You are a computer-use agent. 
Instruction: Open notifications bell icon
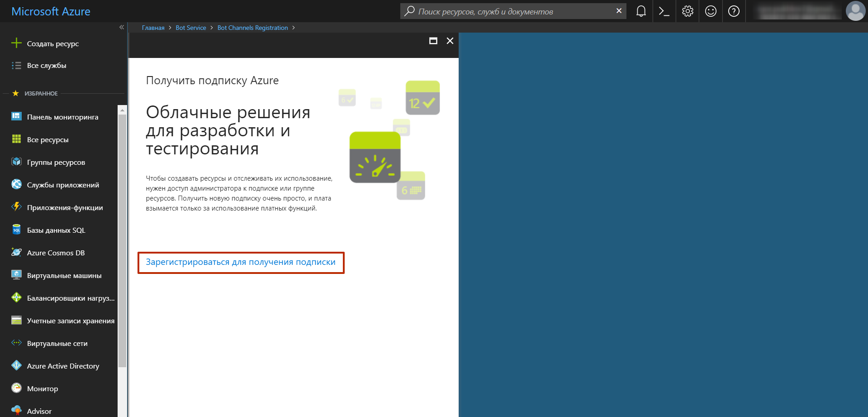pos(641,11)
